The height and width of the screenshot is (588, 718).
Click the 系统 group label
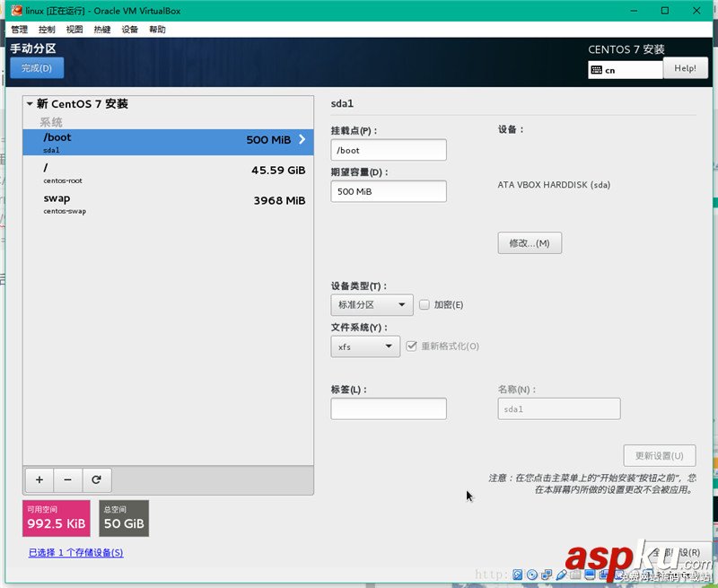pyautogui.click(x=51, y=122)
